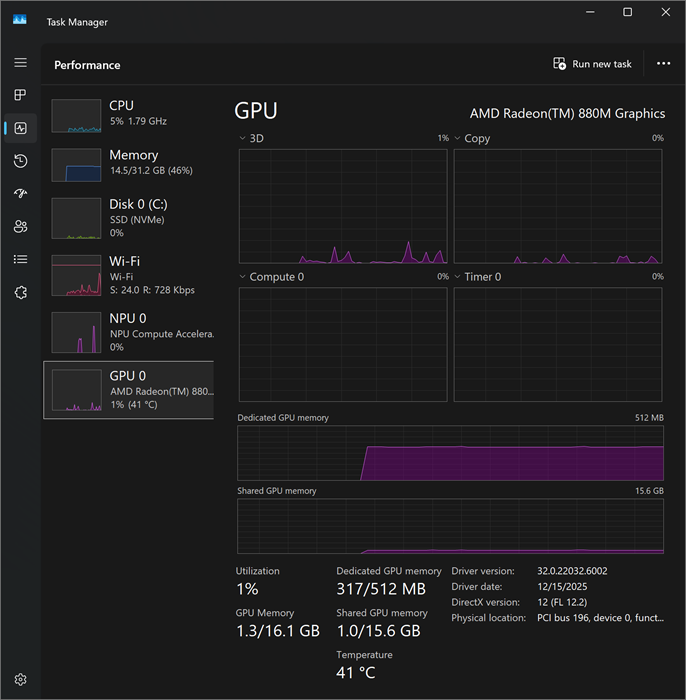
Task: Click the value 317/512 MB
Action: [381, 589]
